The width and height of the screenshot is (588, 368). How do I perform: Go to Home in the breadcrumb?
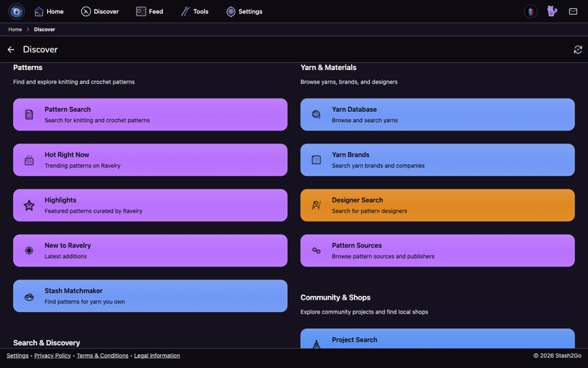15,29
